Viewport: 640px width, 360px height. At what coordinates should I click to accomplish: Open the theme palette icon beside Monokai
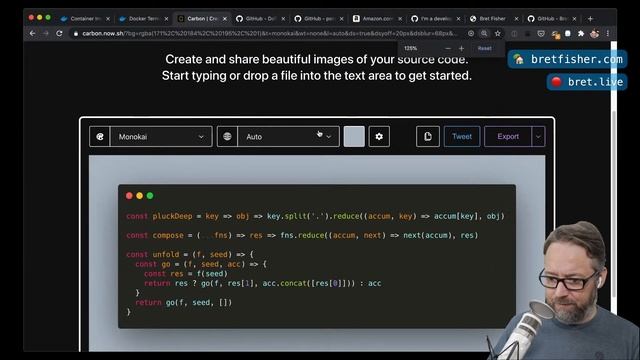coord(100,137)
